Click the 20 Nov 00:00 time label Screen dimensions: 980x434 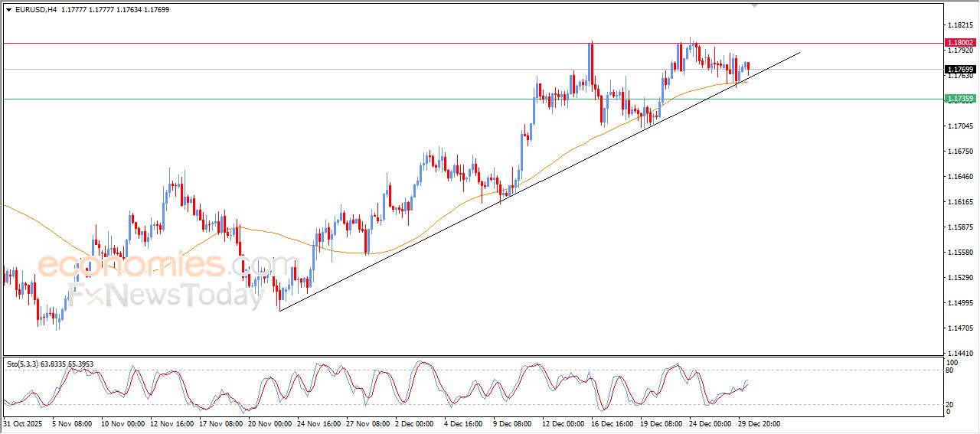(x=268, y=423)
